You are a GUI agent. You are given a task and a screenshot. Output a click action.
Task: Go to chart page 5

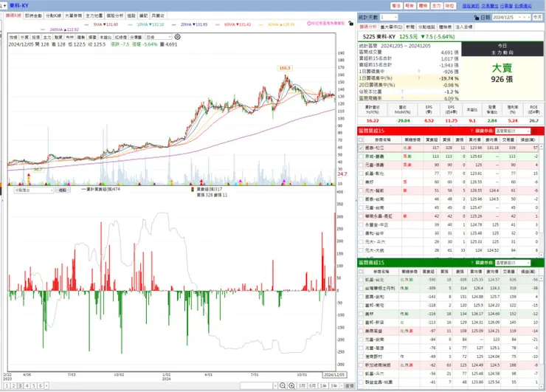(x=34, y=386)
